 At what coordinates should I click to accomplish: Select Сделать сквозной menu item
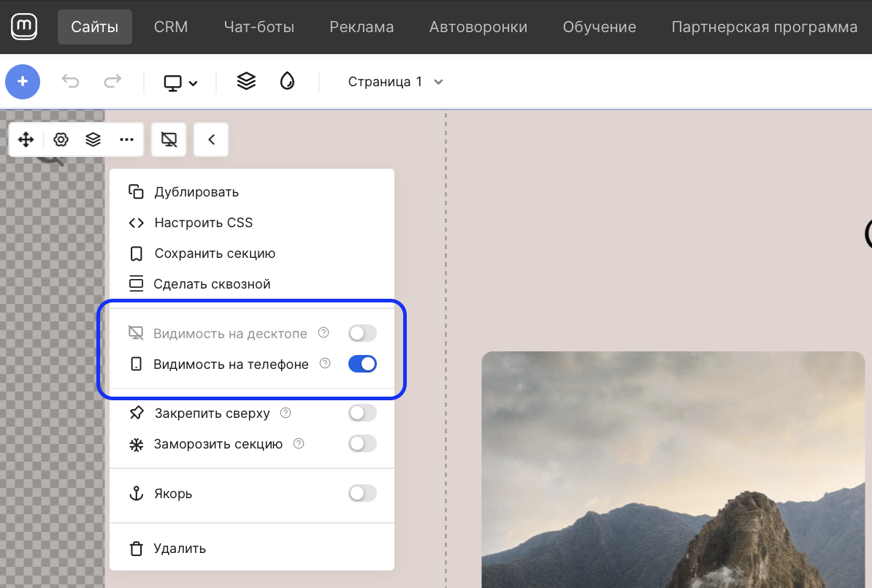tap(252, 283)
